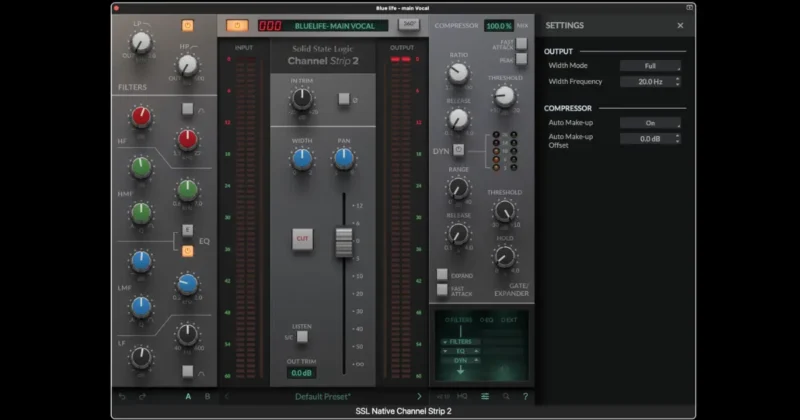Screen dimensions: 800x420
Task: Click the magnifier zoom icon
Action: (506, 396)
